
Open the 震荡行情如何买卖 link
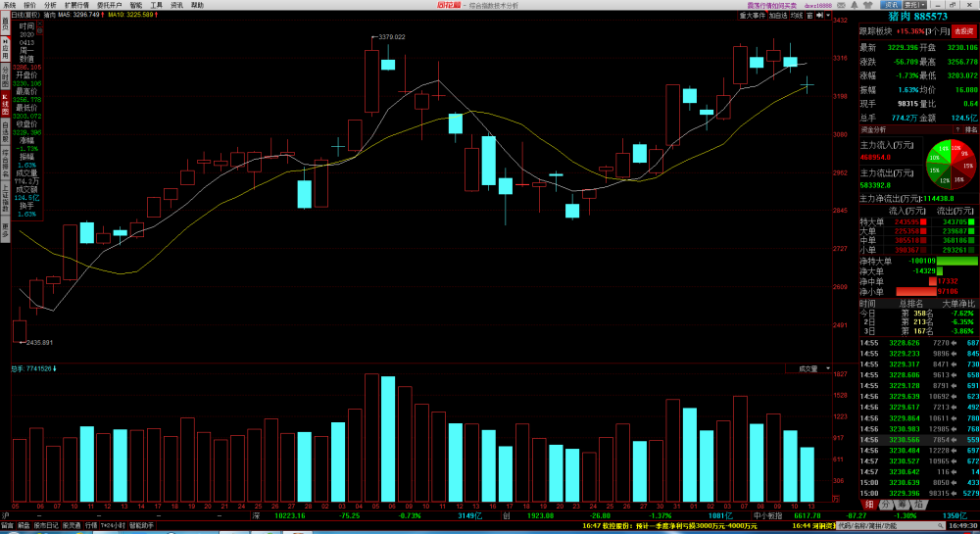[x=772, y=6]
